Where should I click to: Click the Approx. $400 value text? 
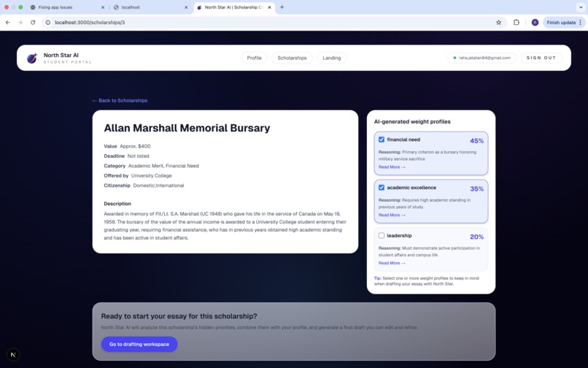pos(135,146)
